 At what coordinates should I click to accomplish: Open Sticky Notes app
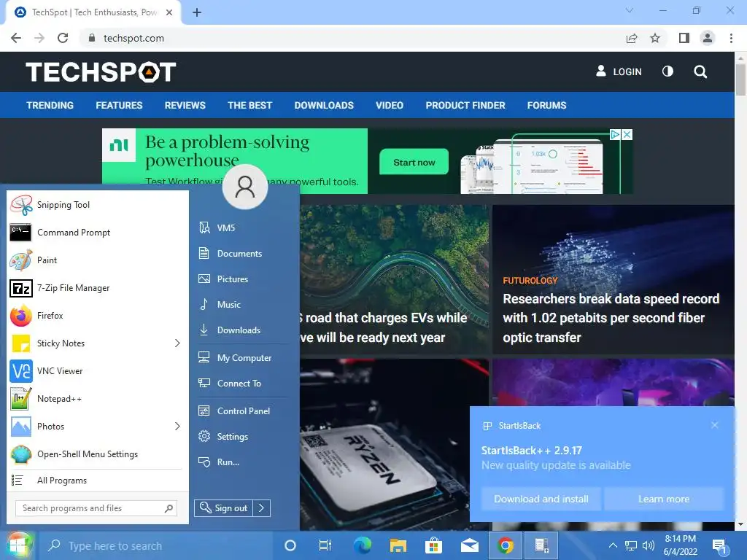97,343
